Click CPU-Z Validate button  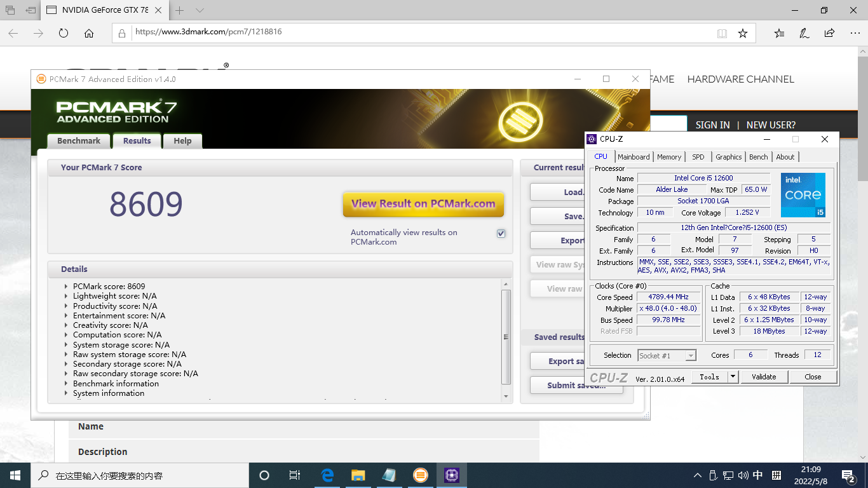click(764, 377)
